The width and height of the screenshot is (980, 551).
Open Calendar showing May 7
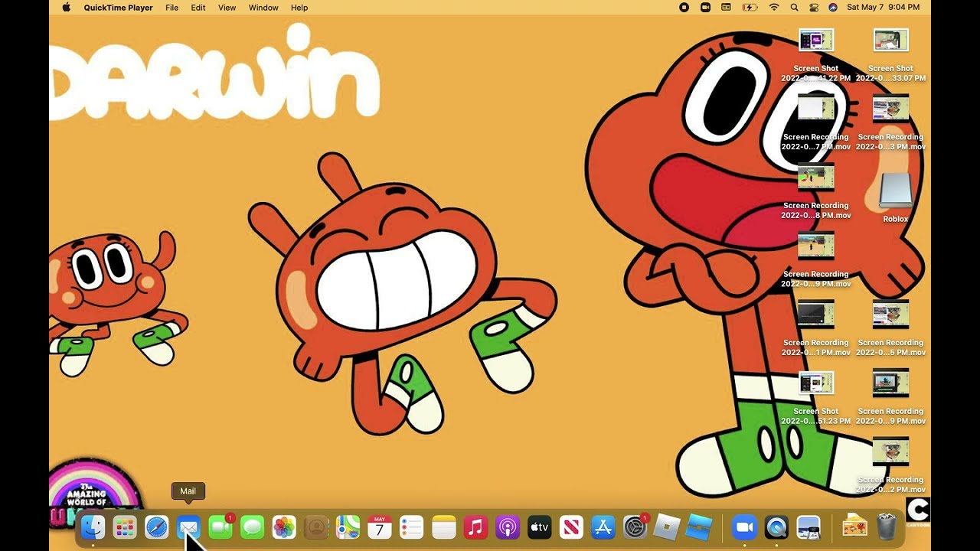point(380,527)
